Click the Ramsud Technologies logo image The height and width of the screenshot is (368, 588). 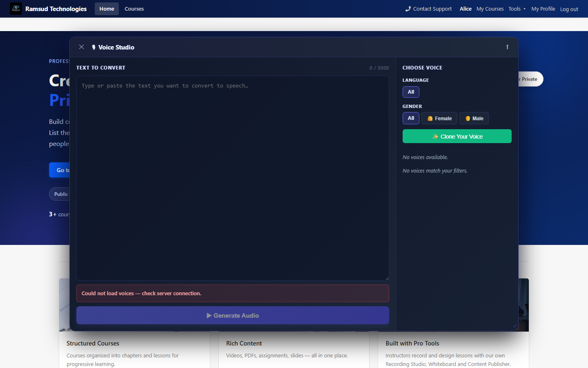coord(16,9)
